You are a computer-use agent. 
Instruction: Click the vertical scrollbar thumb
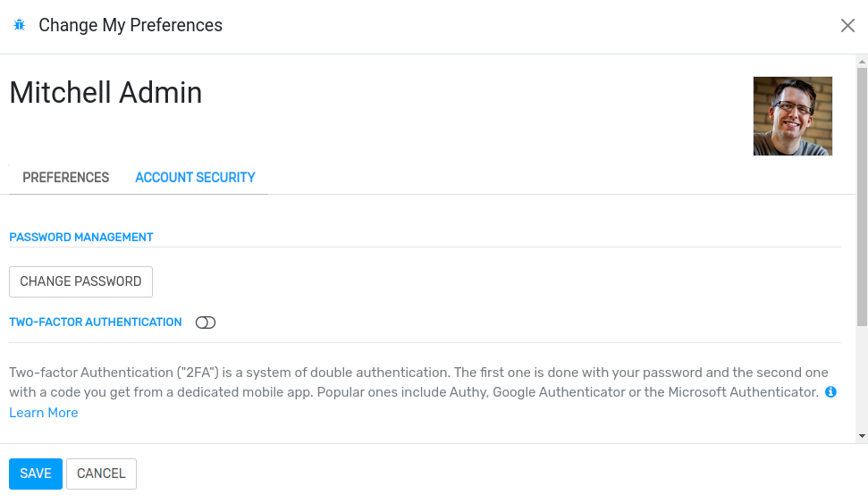coord(862,197)
